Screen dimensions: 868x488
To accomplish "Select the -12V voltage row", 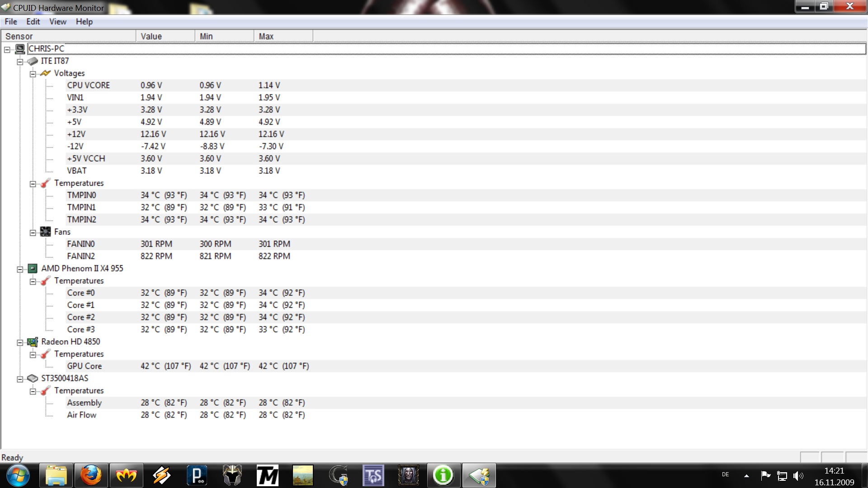I will pyautogui.click(x=466, y=146).
